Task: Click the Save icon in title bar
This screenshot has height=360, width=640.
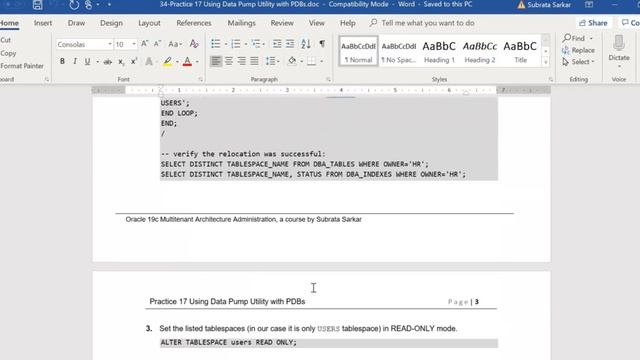Action: [x=38, y=5]
